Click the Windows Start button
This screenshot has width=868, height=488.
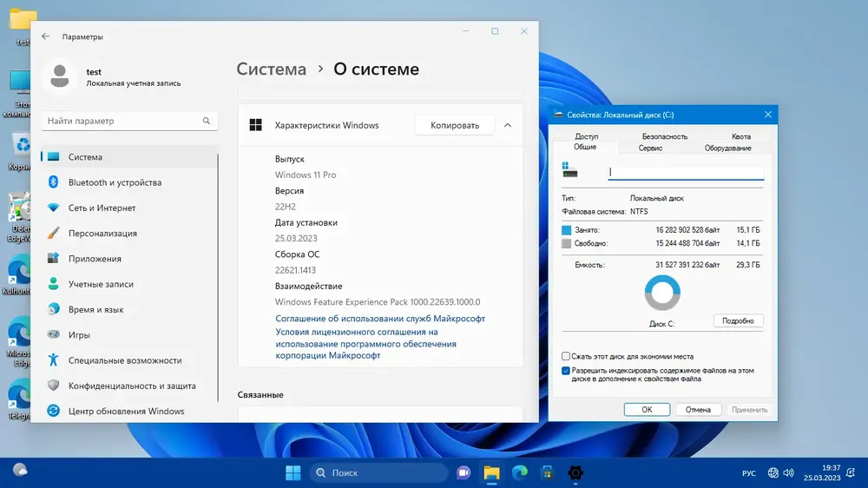coord(293,472)
